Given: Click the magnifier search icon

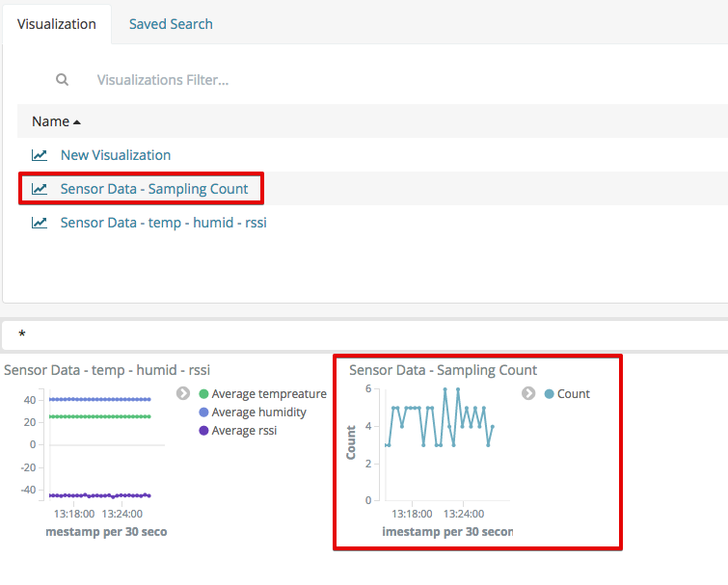Looking at the screenshot, I should coord(63,80).
